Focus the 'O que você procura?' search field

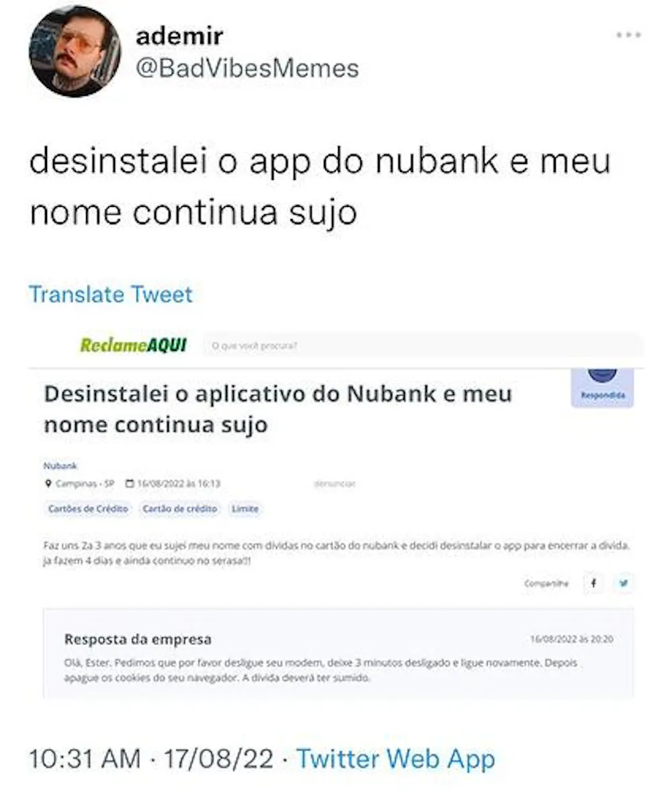tap(423, 346)
